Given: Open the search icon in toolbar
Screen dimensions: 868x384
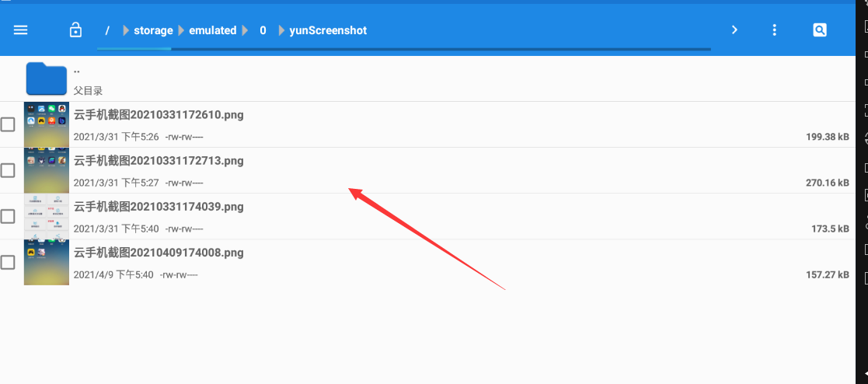Looking at the screenshot, I should 820,30.
